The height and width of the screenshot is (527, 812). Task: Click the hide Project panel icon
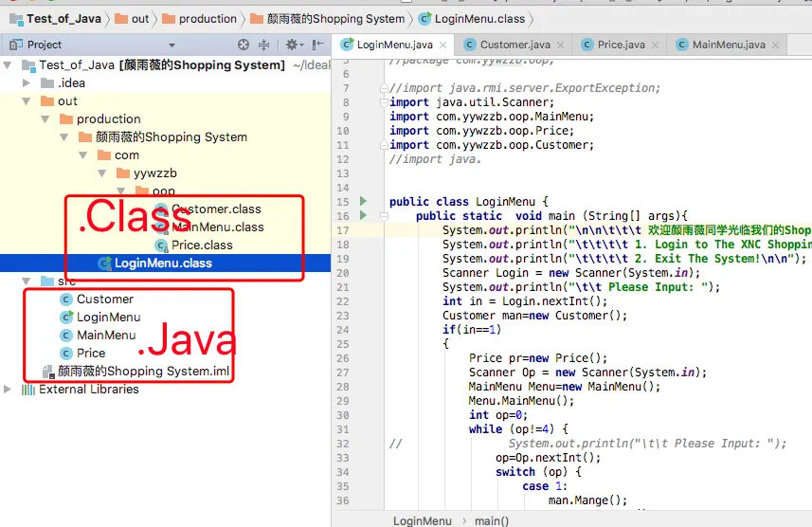point(318,45)
